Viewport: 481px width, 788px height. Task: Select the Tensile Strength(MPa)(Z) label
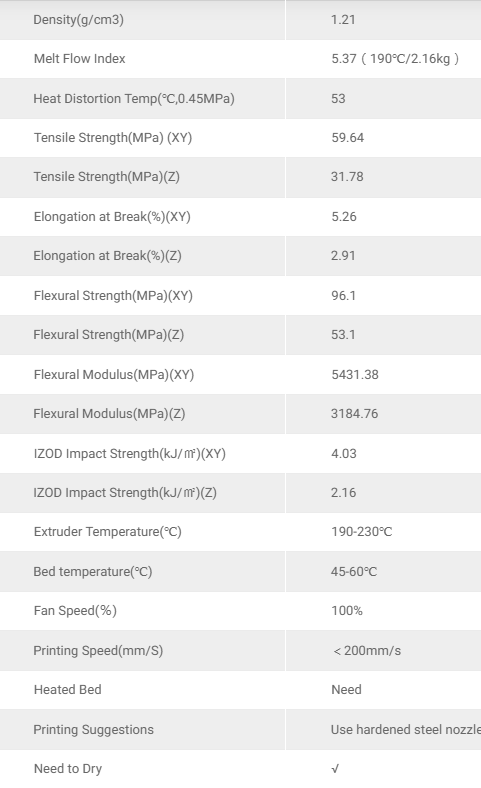click(107, 177)
